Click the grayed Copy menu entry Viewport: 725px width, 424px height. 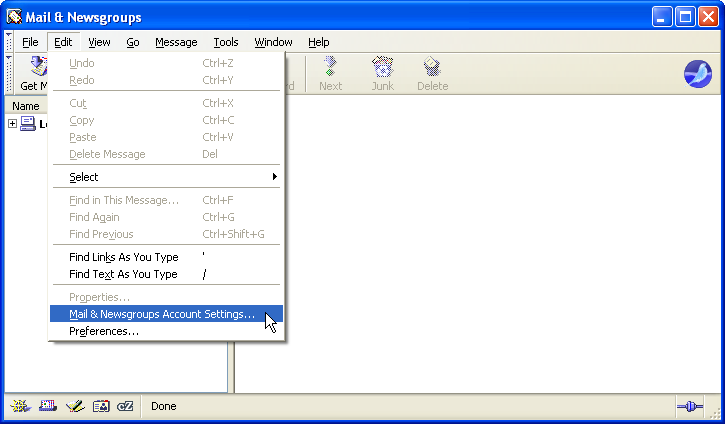tap(166, 120)
